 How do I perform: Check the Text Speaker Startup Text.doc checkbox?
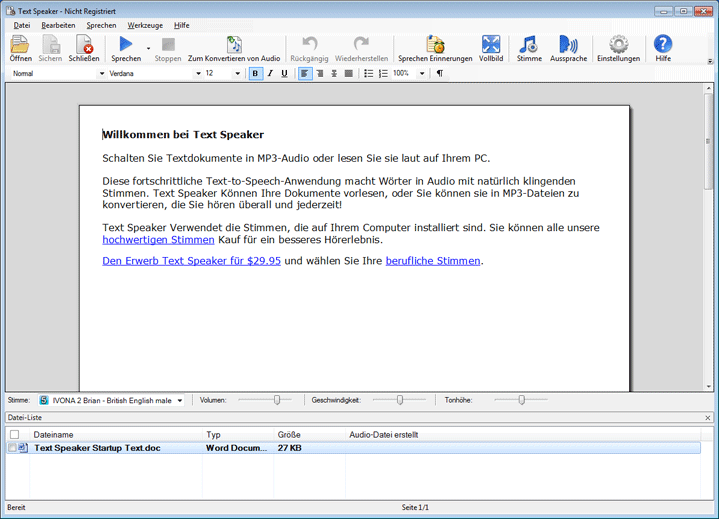pyautogui.click(x=13, y=448)
